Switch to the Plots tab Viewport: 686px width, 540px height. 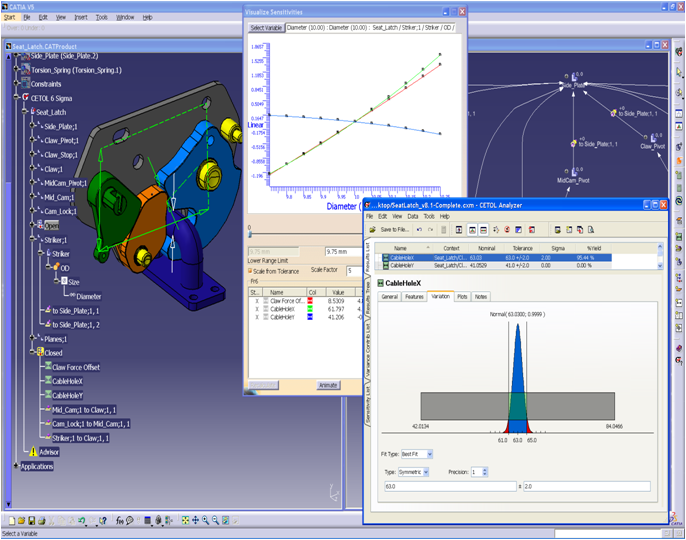tap(462, 297)
